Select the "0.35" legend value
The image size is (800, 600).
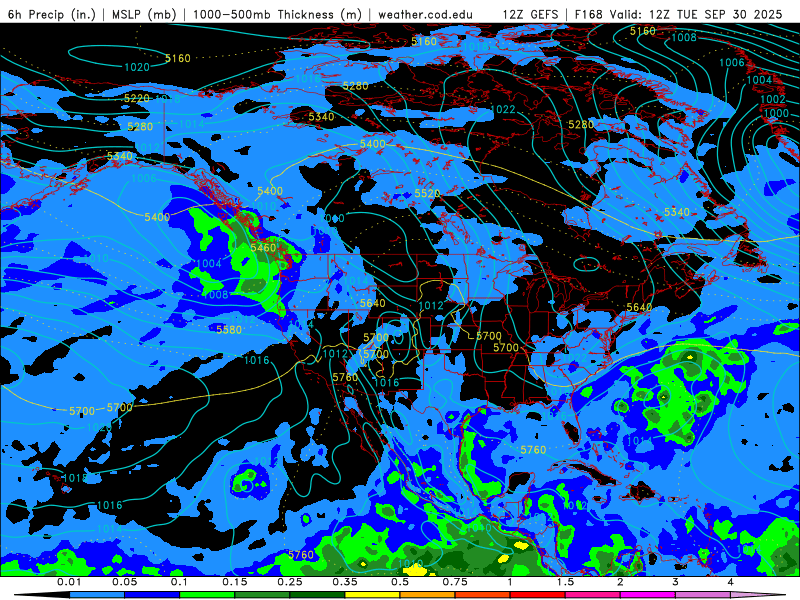coord(345,582)
